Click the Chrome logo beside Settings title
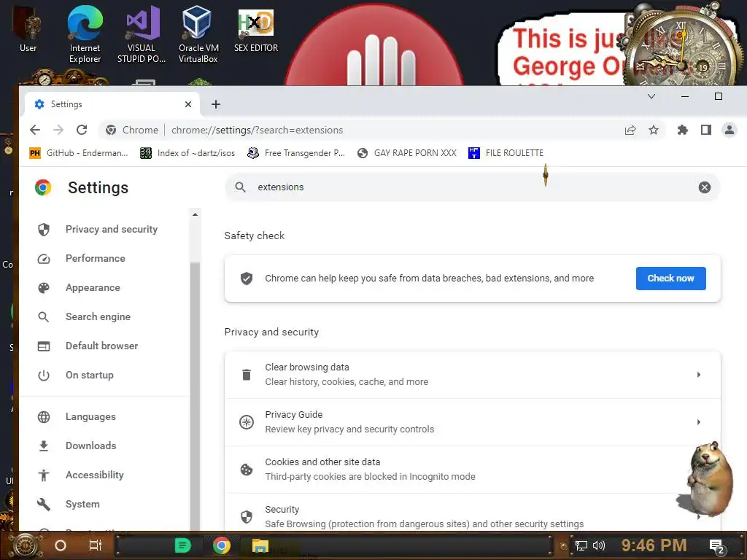 [x=43, y=187]
